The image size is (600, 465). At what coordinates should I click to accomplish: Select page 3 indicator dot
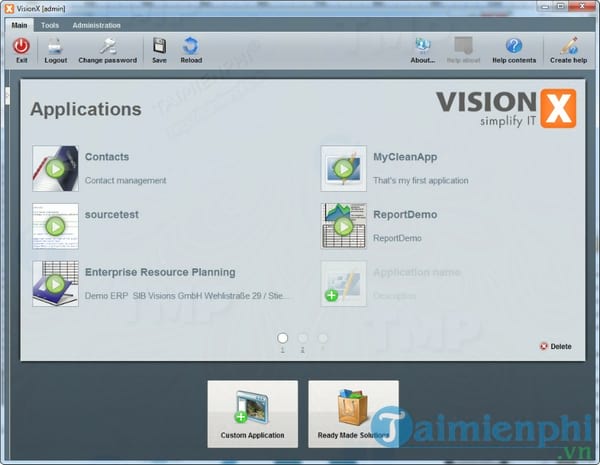point(323,338)
